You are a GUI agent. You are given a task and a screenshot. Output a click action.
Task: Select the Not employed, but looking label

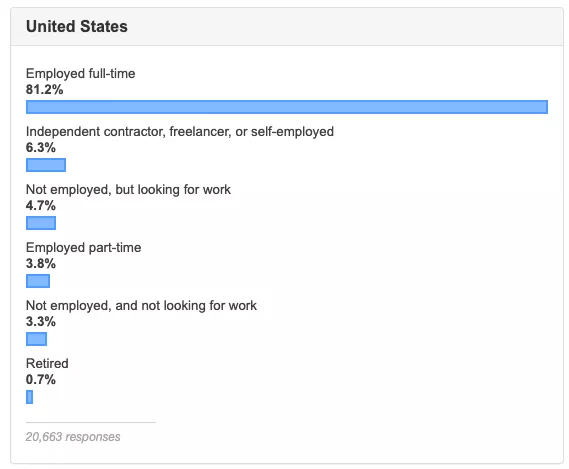(x=128, y=190)
